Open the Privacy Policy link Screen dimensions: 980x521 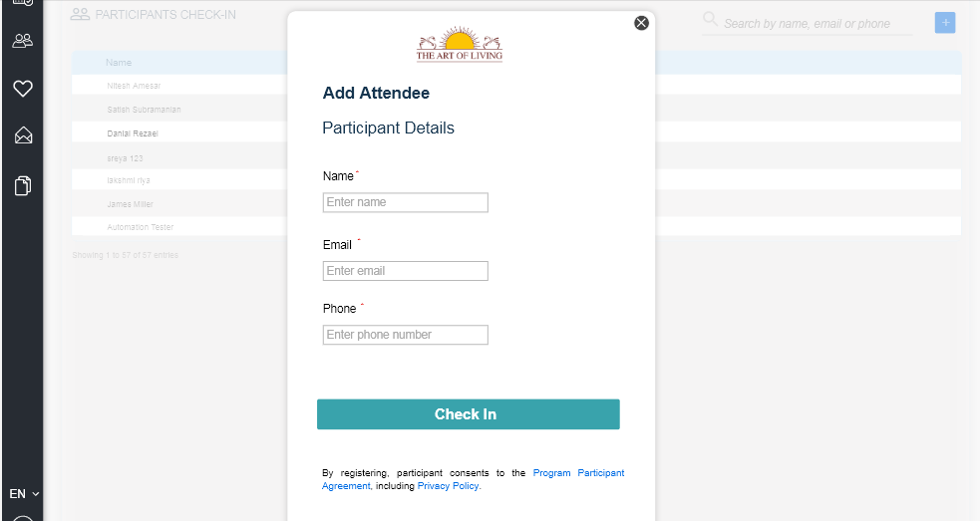[448, 486]
